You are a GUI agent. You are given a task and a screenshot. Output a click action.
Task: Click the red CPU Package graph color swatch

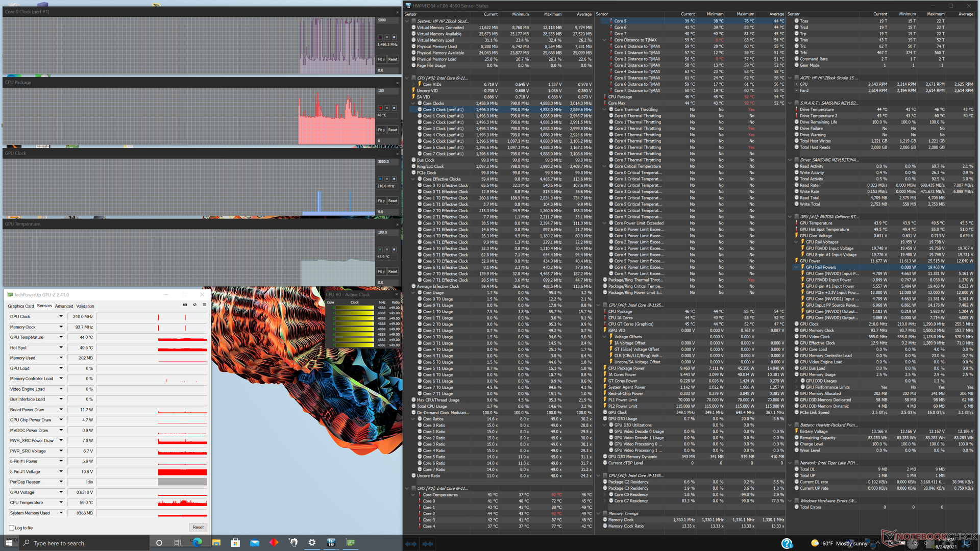[380, 108]
